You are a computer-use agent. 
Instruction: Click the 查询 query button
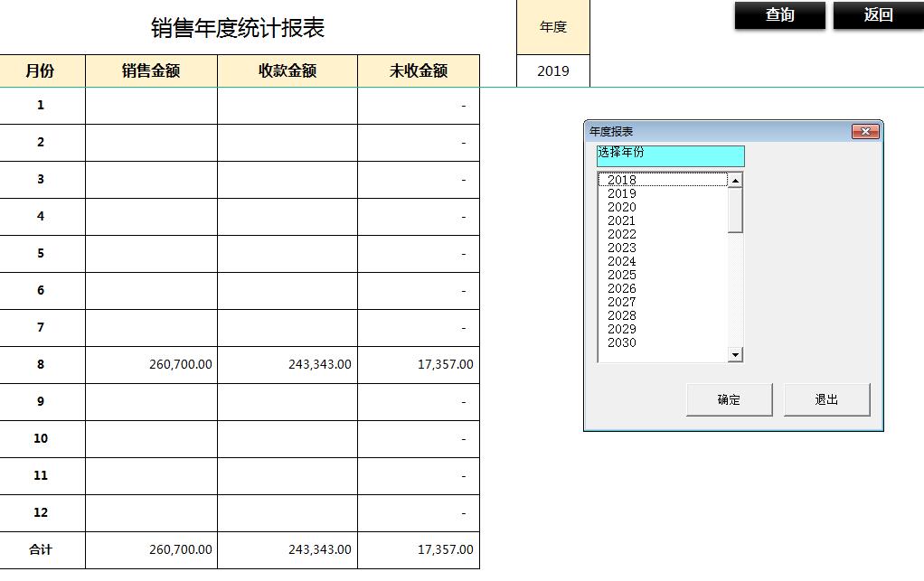pos(778,15)
